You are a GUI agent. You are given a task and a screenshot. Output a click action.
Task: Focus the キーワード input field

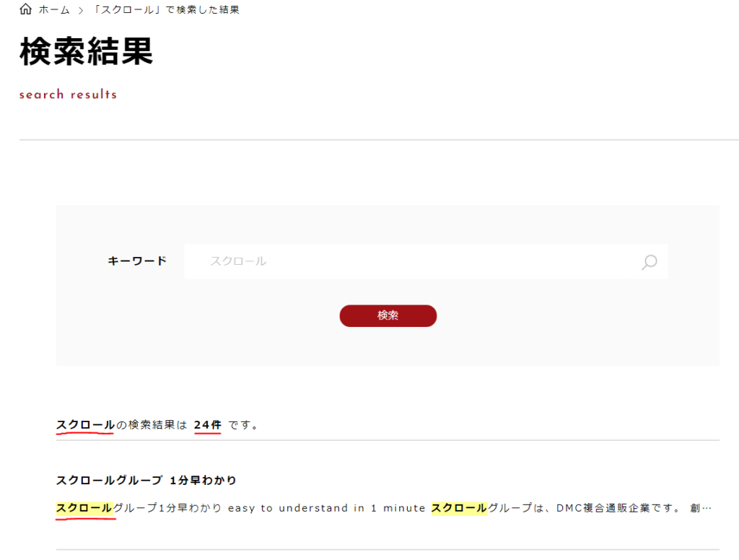click(x=426, y=262)
